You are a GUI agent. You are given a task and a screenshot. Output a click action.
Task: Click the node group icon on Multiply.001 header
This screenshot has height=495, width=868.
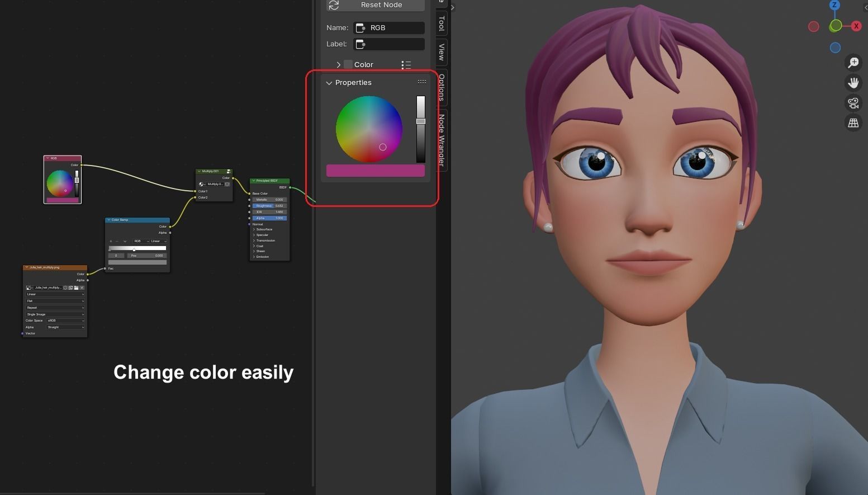click(229, 171)
